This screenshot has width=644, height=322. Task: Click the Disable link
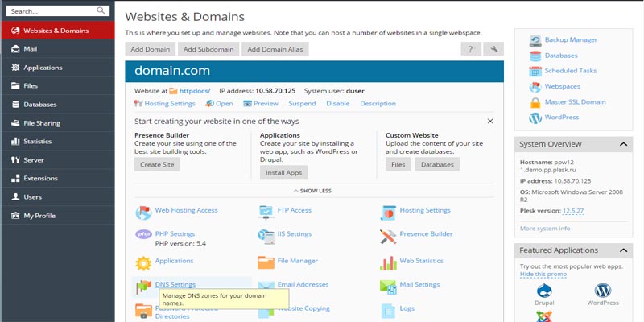pos(338,104)
